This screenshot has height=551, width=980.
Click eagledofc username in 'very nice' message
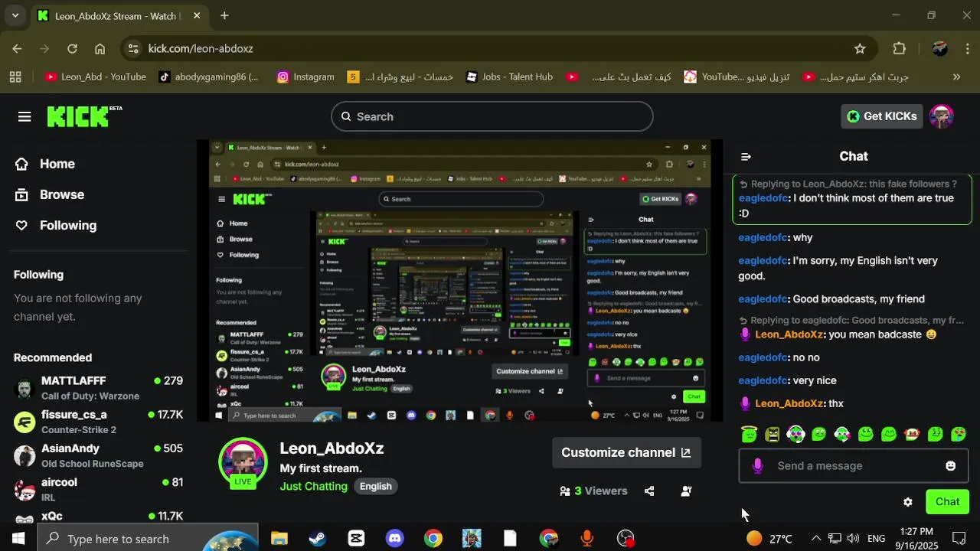(x=763, y=380)
